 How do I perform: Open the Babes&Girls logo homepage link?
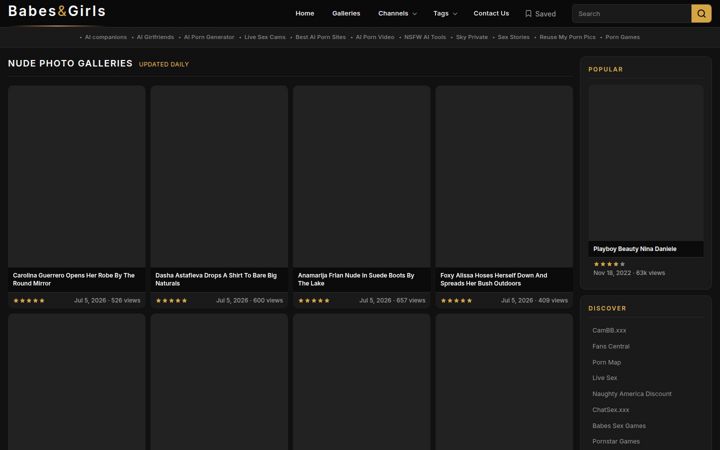point(57,11)
